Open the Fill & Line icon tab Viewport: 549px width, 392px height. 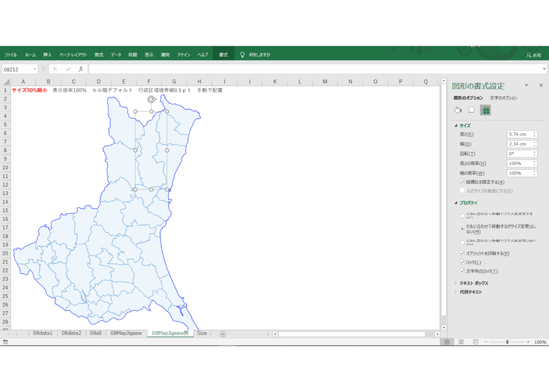457,110
